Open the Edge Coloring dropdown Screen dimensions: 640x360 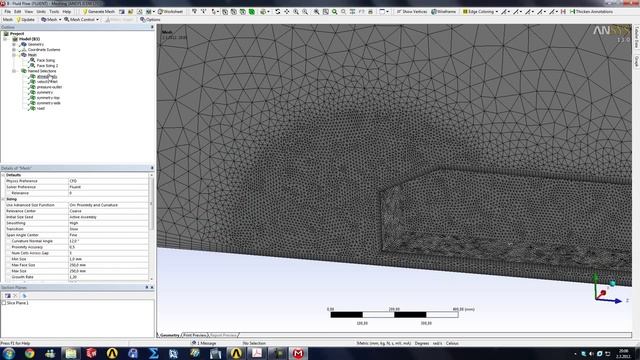point(480,12)
